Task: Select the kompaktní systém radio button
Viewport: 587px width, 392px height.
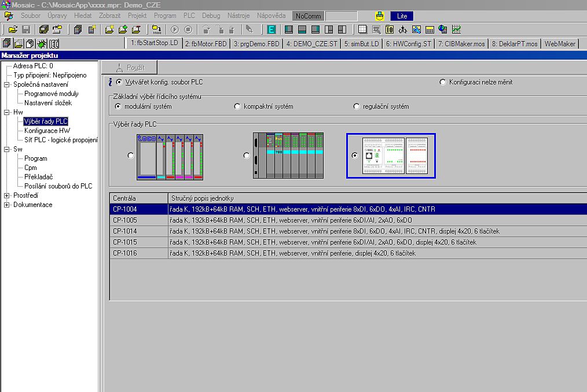Action: click(237, 106)
